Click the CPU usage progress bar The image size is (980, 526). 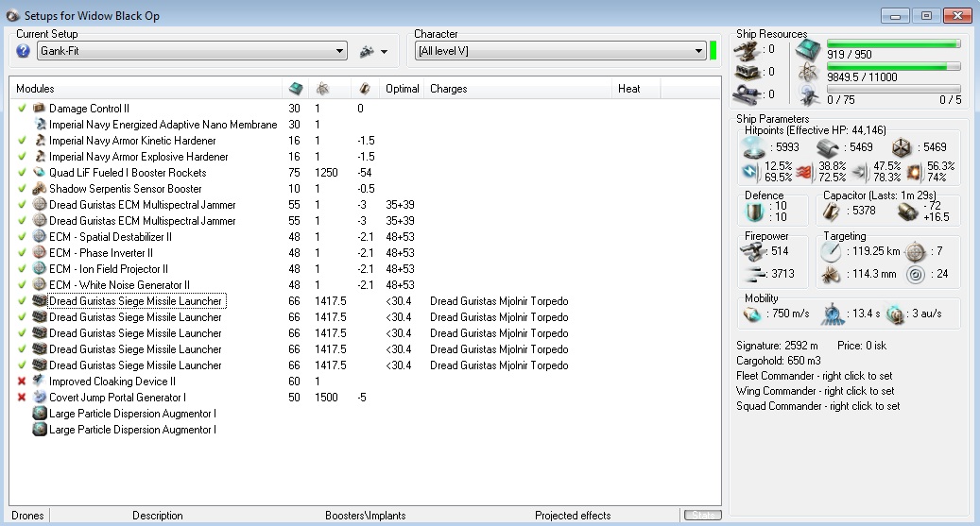893,43
